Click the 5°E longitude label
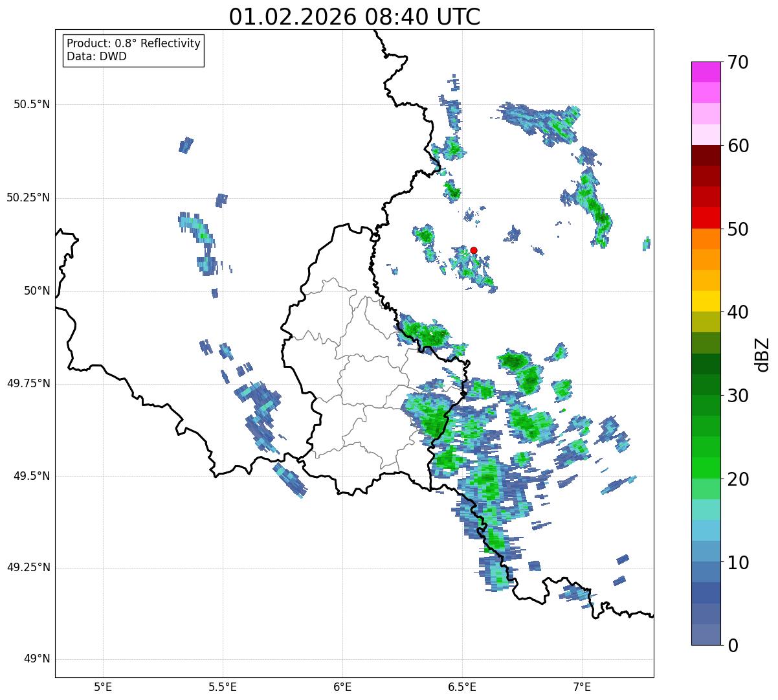This screenshot has width=778, height=700. (103, 686)
